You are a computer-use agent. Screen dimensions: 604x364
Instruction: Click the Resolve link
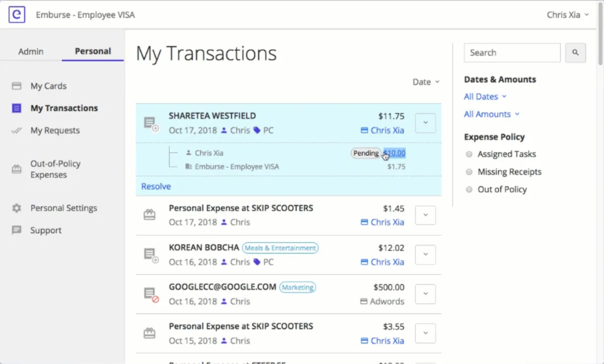click(x=156, y=186)
